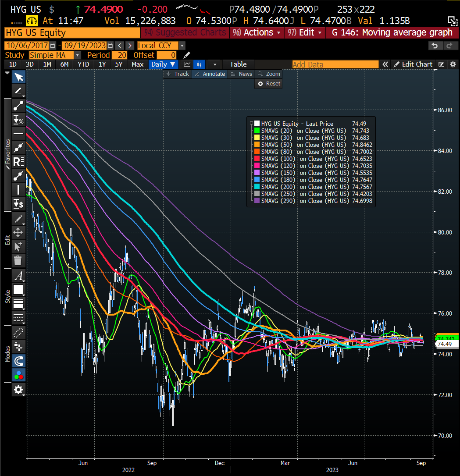Viewport: 460px width, 476px height.
Task: Click the SMAVG (200) cyan legend swatch
Action: tap(257, 187)
